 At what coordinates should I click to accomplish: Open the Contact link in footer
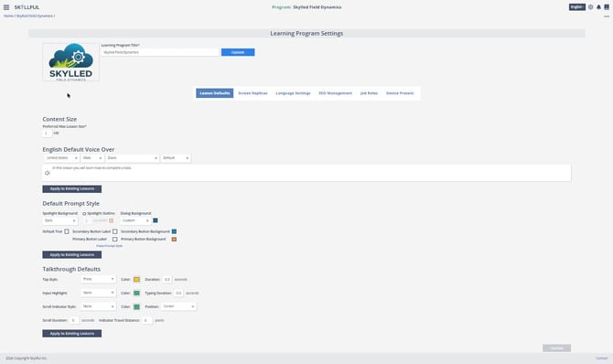point(602,359)
